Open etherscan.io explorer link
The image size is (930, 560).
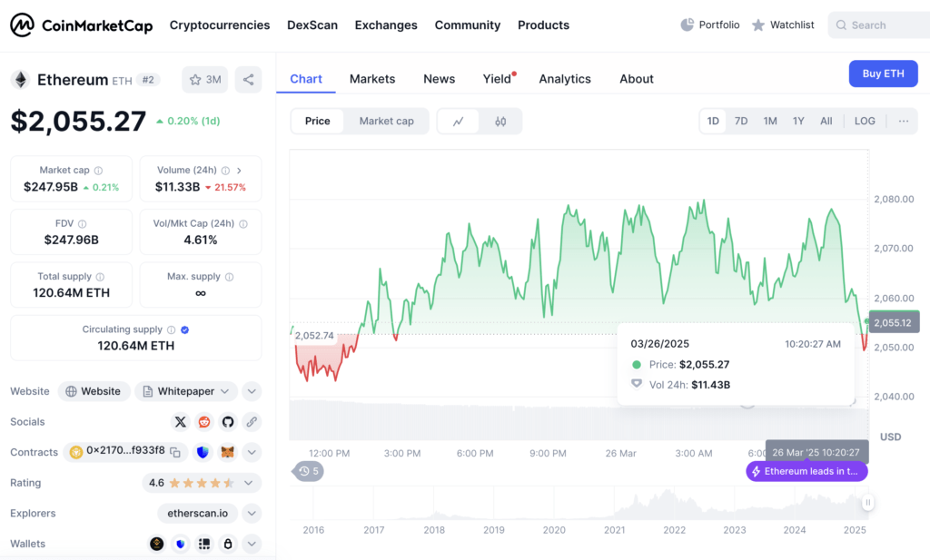(x=197, y=513)
